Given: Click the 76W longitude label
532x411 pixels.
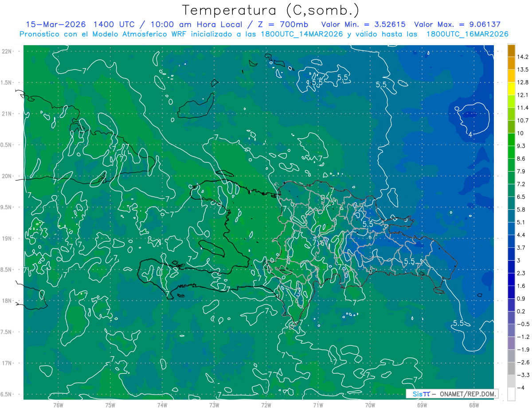Looking at the screenshot, I should (x=58, y=405).
